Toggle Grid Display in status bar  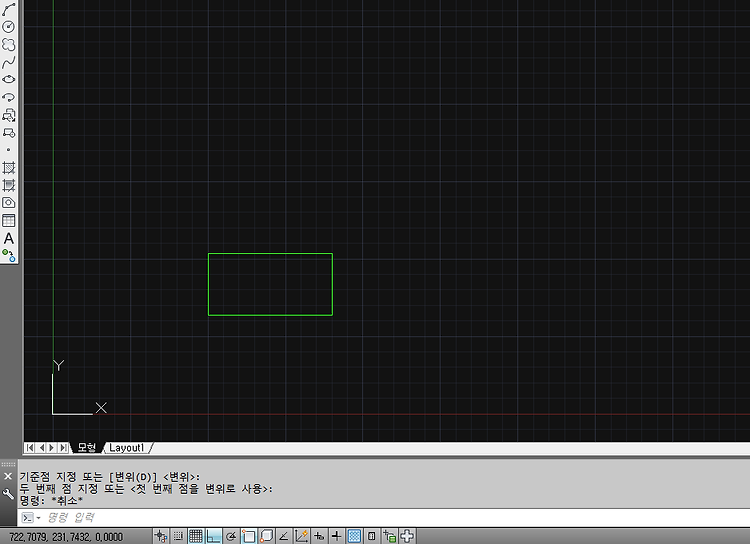click(x=196, y=536)
